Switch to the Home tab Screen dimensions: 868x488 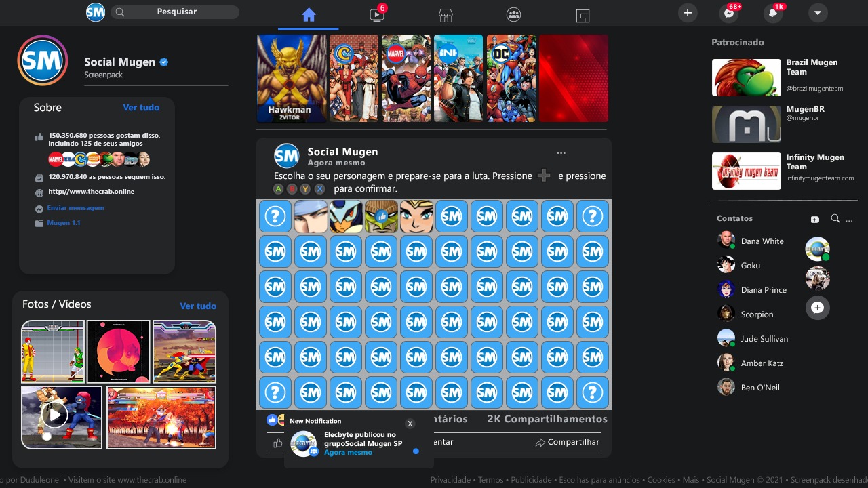[x=309, y=14]
